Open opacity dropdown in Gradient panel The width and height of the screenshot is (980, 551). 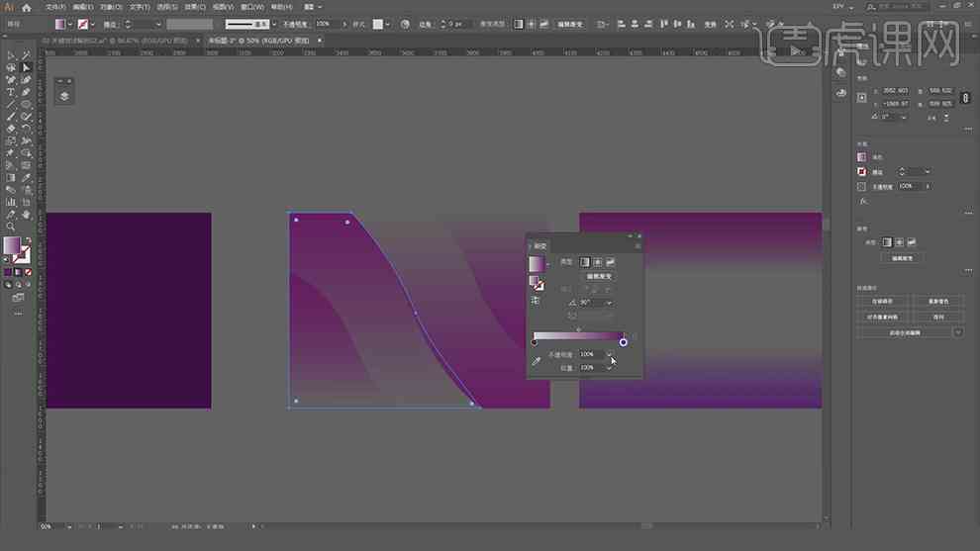coord(609,354)
